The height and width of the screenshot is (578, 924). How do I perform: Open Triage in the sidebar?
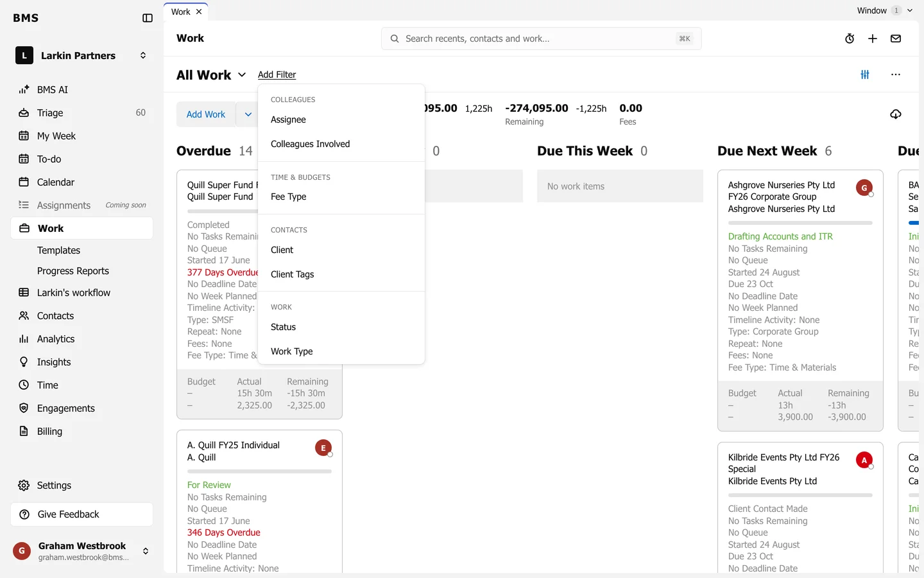81,113
